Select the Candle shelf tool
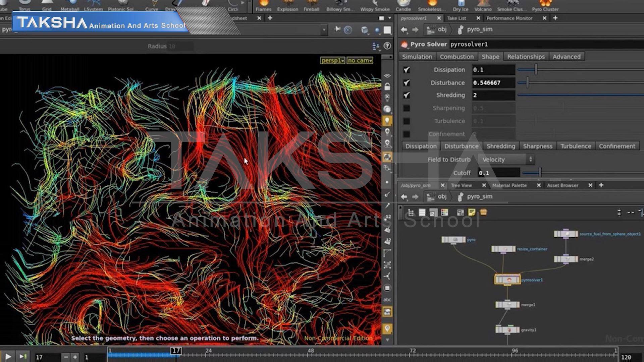The image size is (644, 362). point(403,6)
